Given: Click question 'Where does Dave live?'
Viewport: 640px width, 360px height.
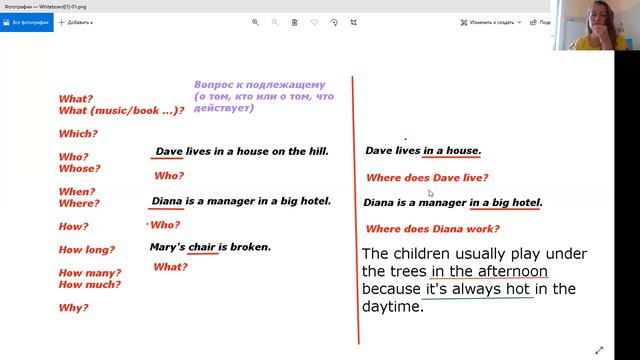Looking at the screenshot, I should tap(427, 178).
